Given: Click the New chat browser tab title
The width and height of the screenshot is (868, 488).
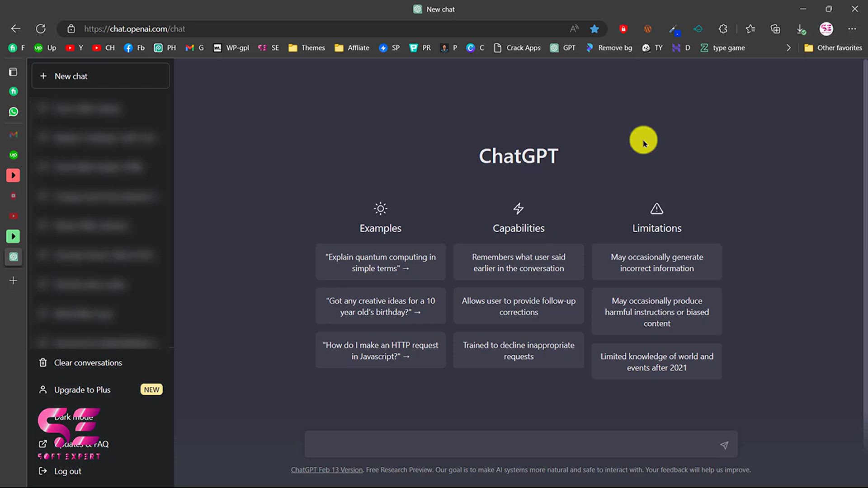Looking at the screenshot, I should click(440, 9).
